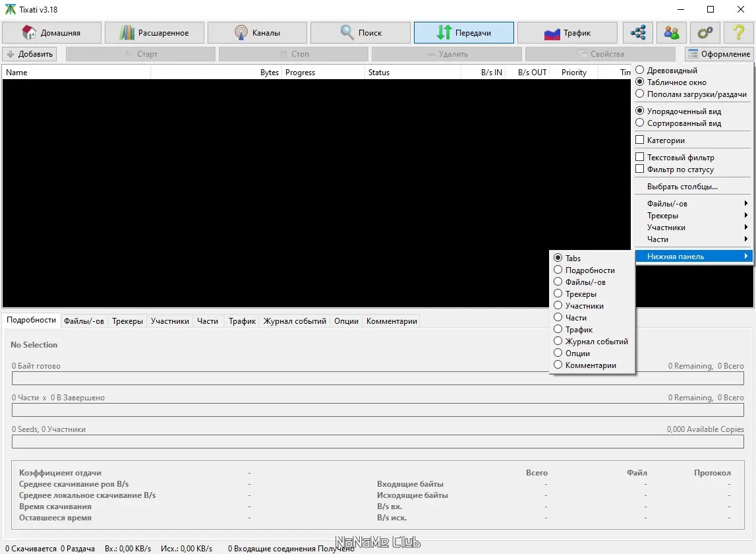Expand the Части submenu in layout menu
The width and height of the screenshot is (756, 554).
point(692,239)
